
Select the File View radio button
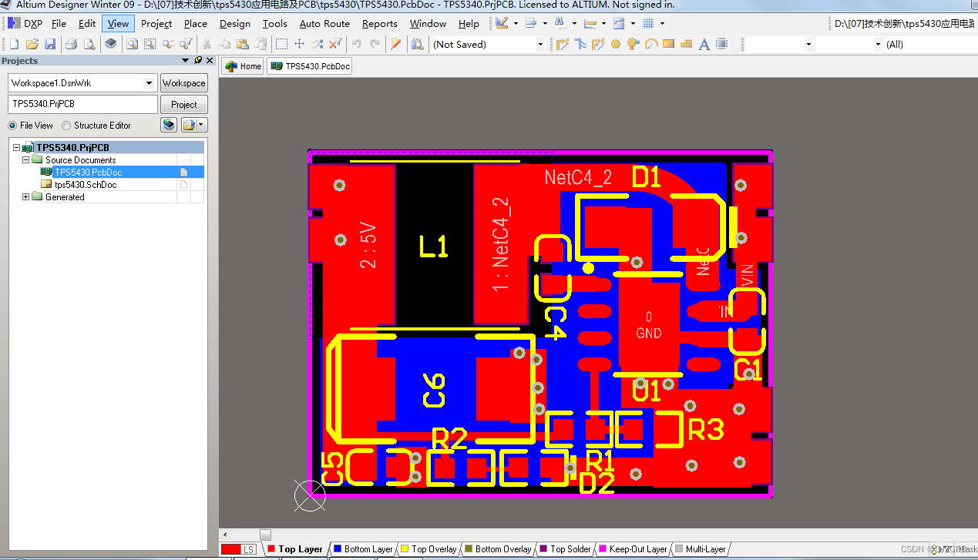[12, 125]
